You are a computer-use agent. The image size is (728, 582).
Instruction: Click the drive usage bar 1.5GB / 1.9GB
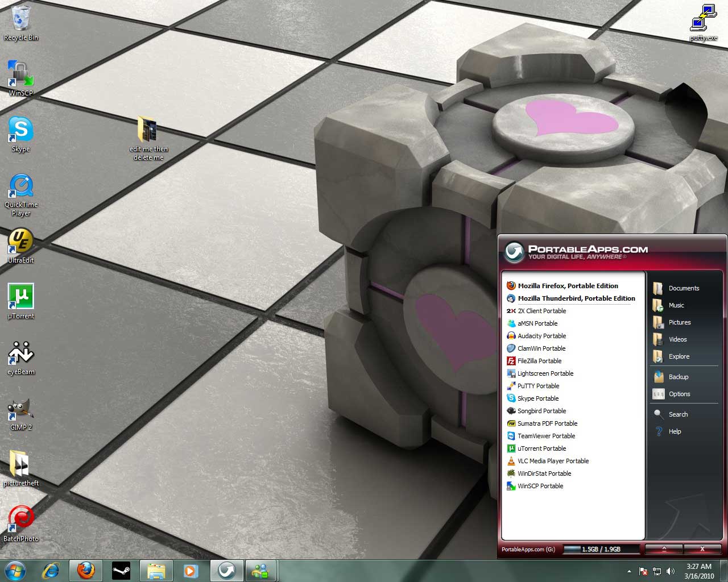coord(601,549)
